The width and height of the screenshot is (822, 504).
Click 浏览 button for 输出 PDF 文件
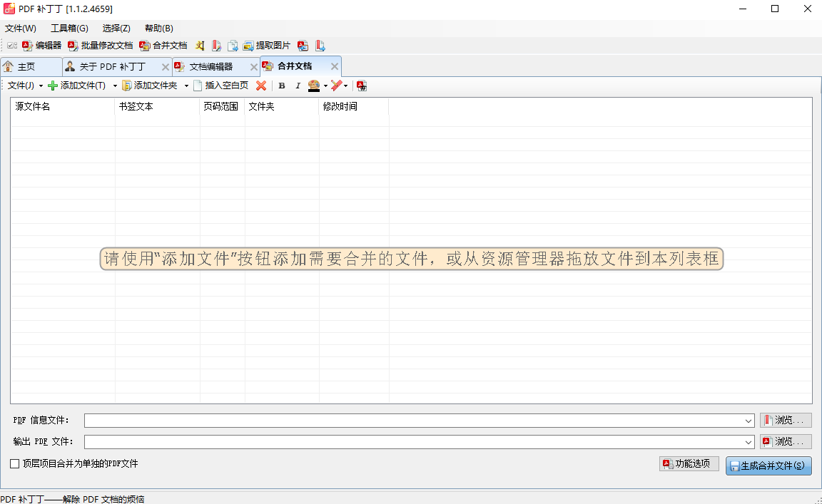pos(786,442)
